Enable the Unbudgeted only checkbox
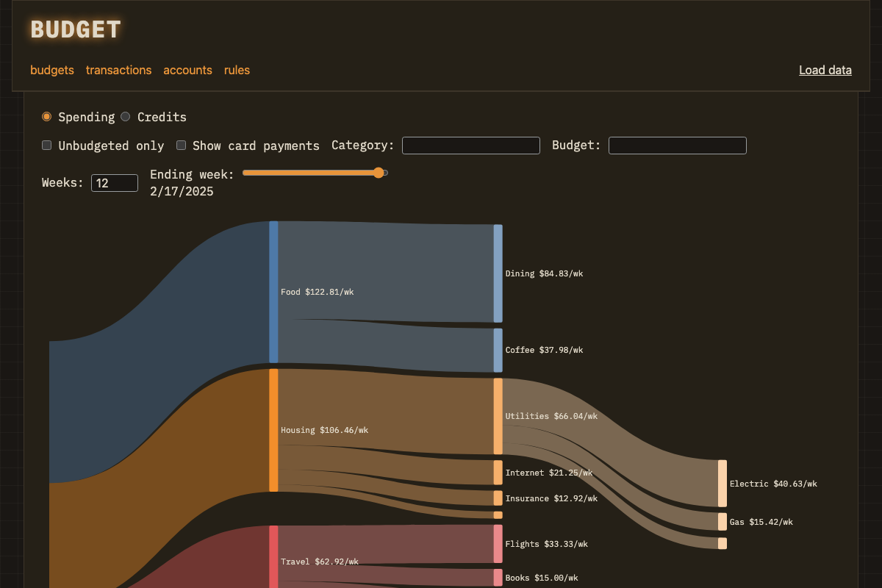The width and height of the screenshot is (882, 588). [46, 146]
